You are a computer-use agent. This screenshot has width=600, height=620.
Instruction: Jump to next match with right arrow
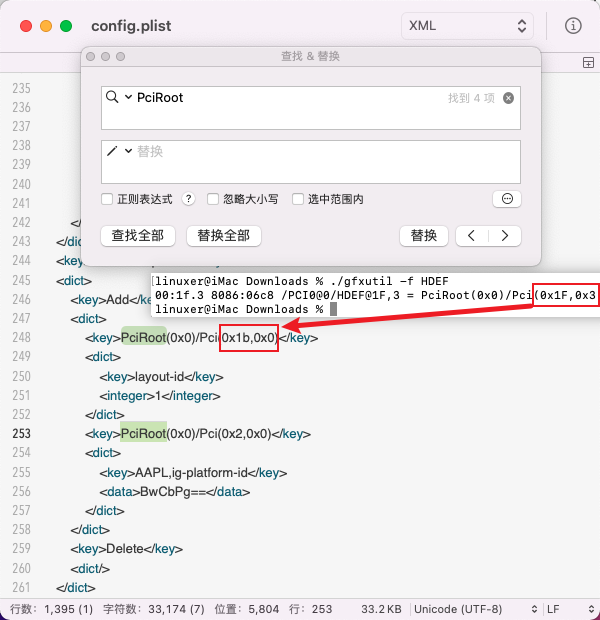506,236
